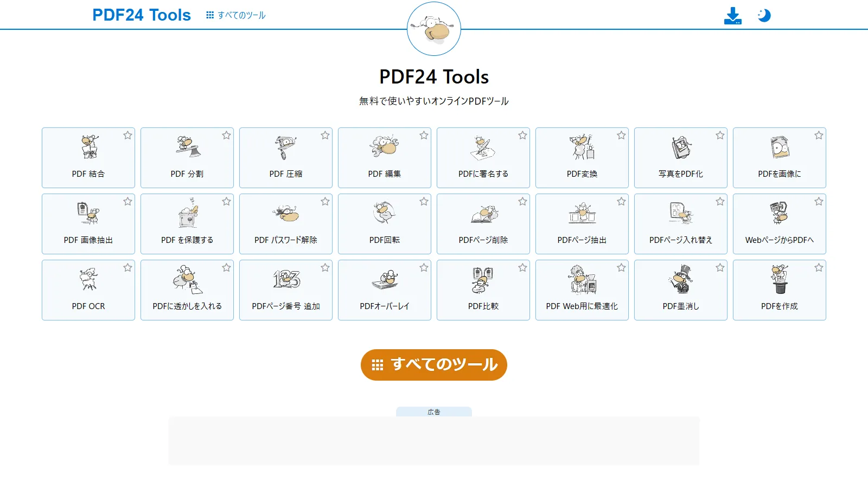Open the PDFオーバーレイ tool tile

tap(385, 290)
